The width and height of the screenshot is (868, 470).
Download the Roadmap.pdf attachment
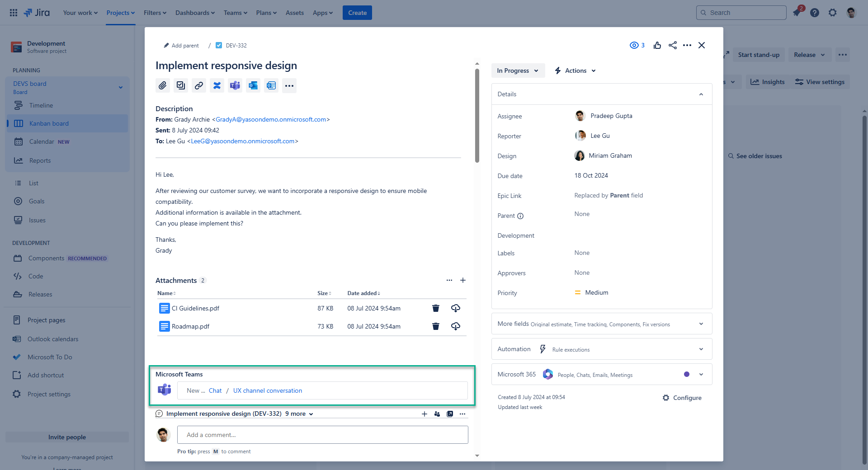(x=455, y=326)
